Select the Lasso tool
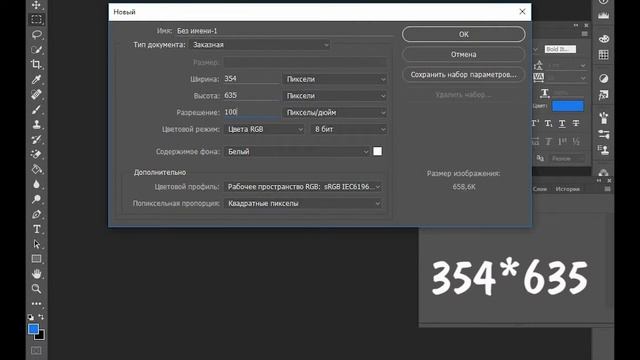Viewport: 640px width, 360px height. pos(36,34)
